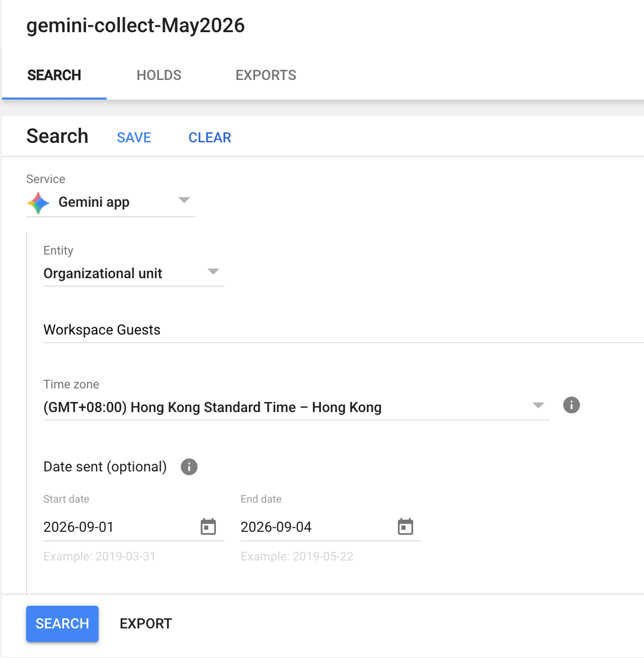Open the Hong Kong Standard Time time zone selector
This screenshot has width=644, height=658.
(x=296, y=407)
